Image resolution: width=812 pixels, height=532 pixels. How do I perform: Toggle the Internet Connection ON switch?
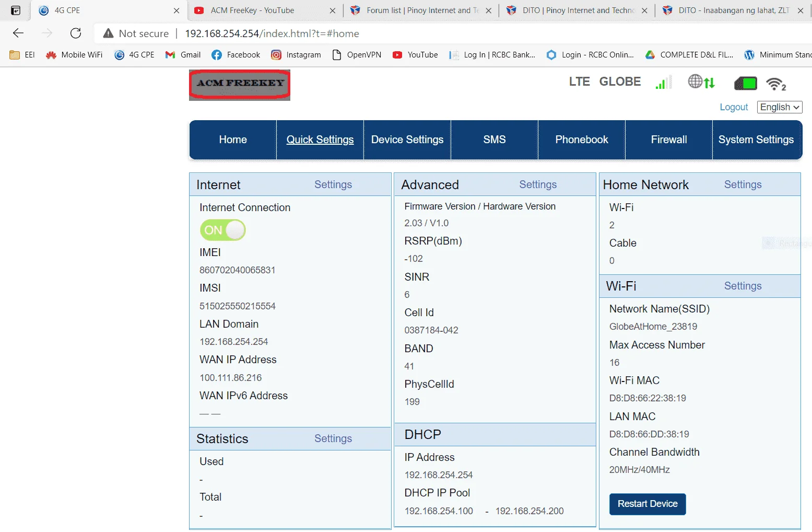coord(223,230)
